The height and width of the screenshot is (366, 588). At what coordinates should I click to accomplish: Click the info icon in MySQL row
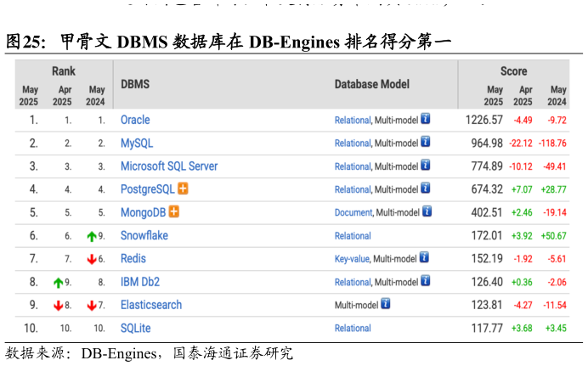pos(425,142)
